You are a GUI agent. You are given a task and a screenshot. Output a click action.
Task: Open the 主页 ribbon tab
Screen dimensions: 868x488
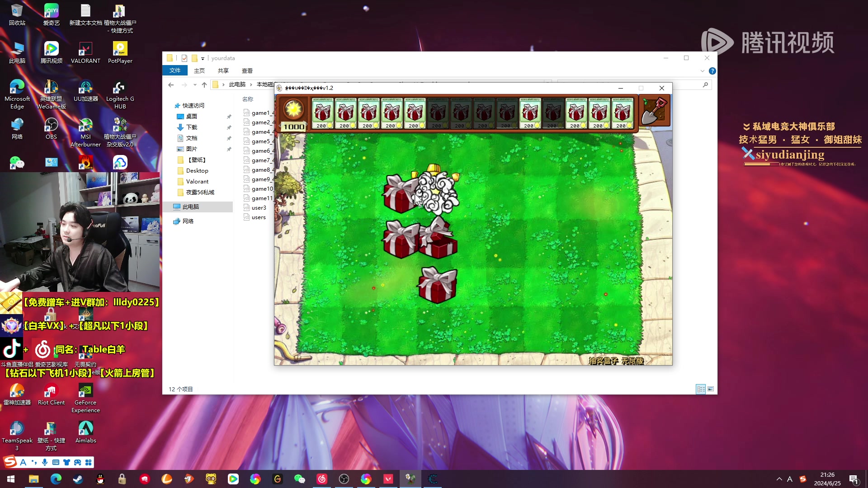199,70
